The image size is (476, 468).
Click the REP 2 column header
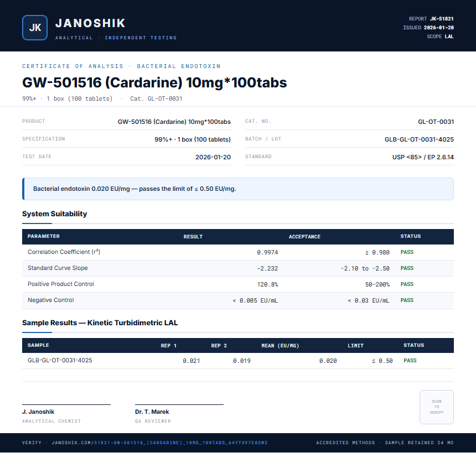click(219, 345)
